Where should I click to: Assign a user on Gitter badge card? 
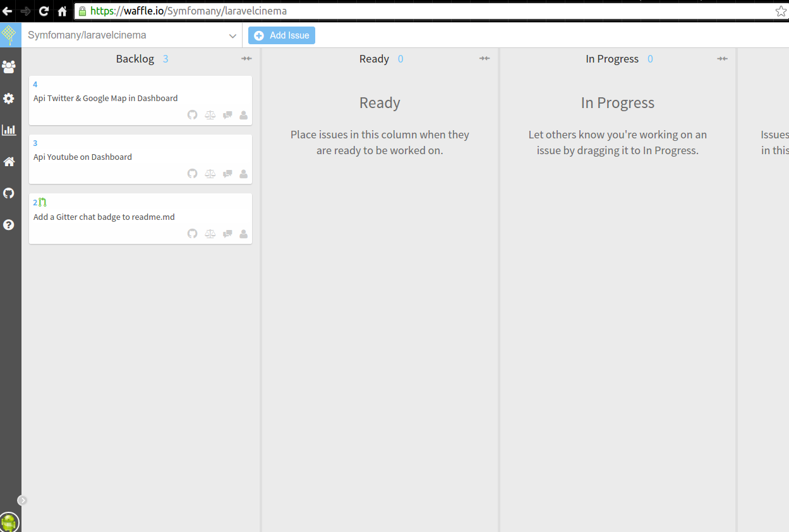point(244,234)
